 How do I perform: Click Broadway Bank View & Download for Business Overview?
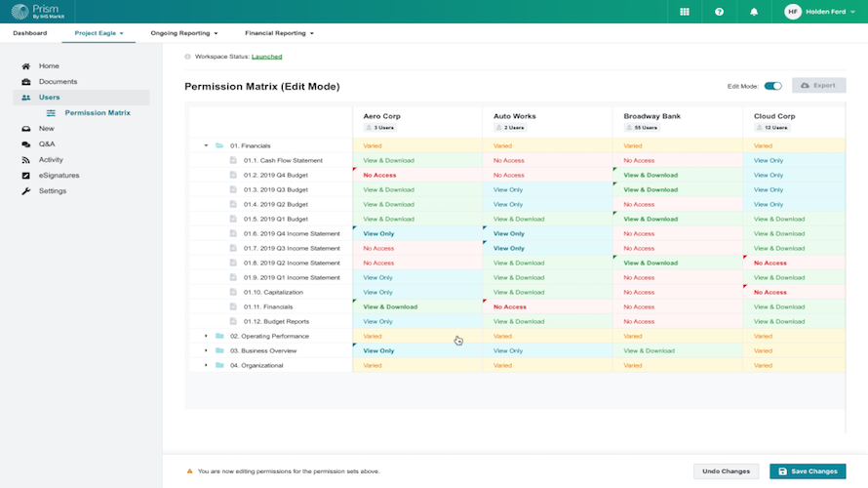678,350
